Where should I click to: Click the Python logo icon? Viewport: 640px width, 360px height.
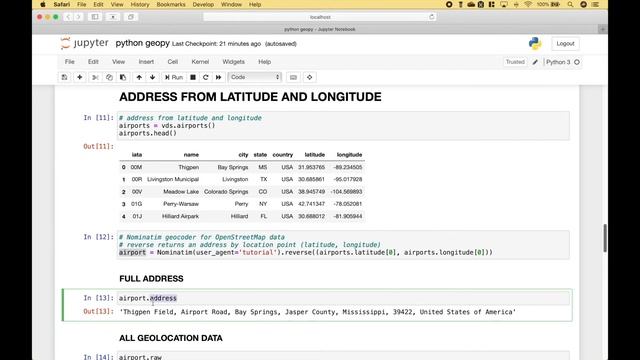535,43
